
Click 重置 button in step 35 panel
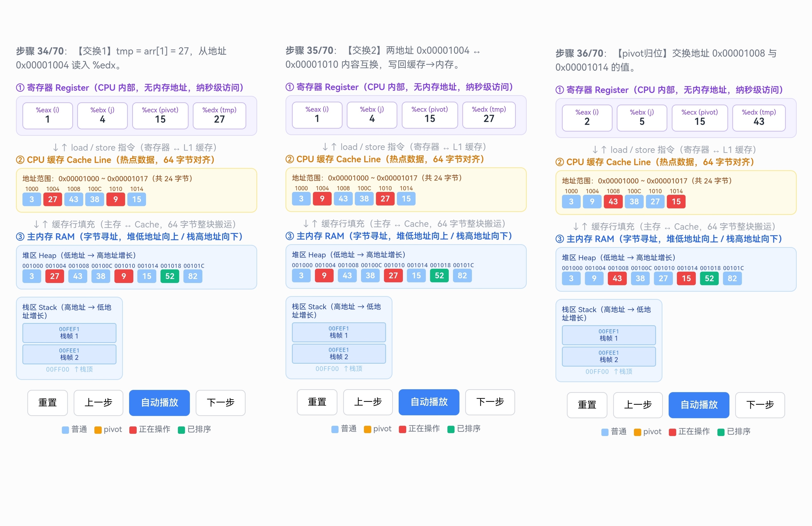(x=317, y=402)
